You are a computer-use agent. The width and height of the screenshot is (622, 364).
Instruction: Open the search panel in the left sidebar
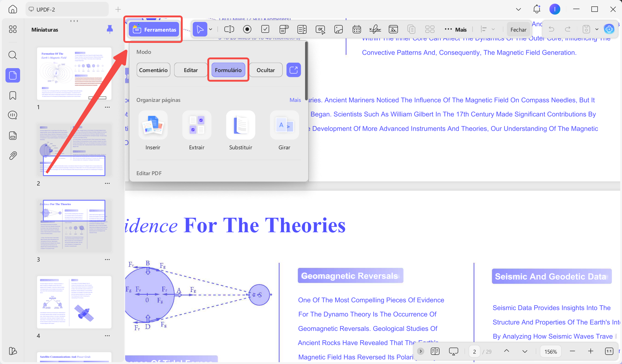point(13,55)
